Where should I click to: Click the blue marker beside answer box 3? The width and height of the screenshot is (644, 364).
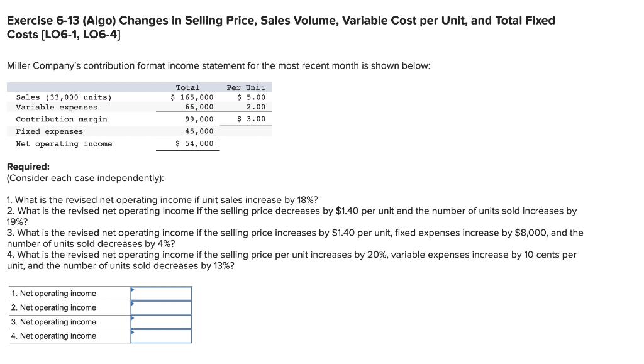point(131,319)
